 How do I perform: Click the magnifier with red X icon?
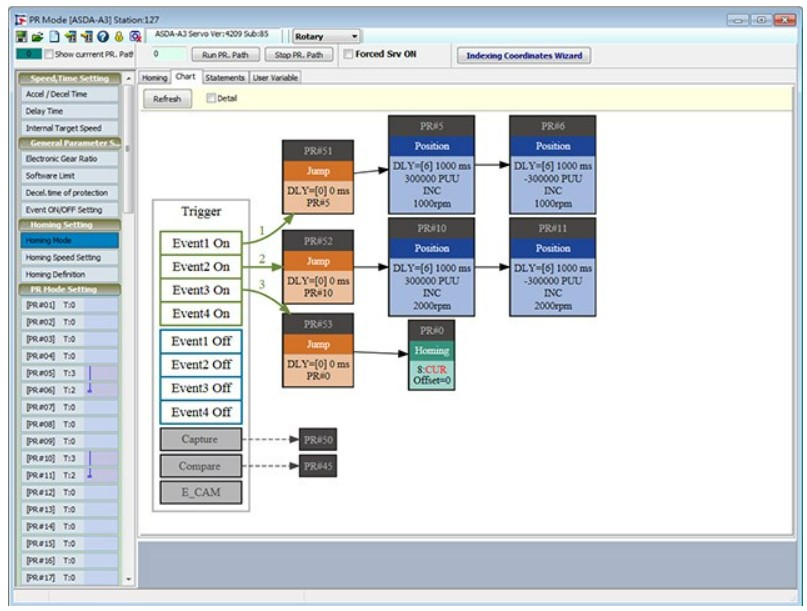click(135, 37)
